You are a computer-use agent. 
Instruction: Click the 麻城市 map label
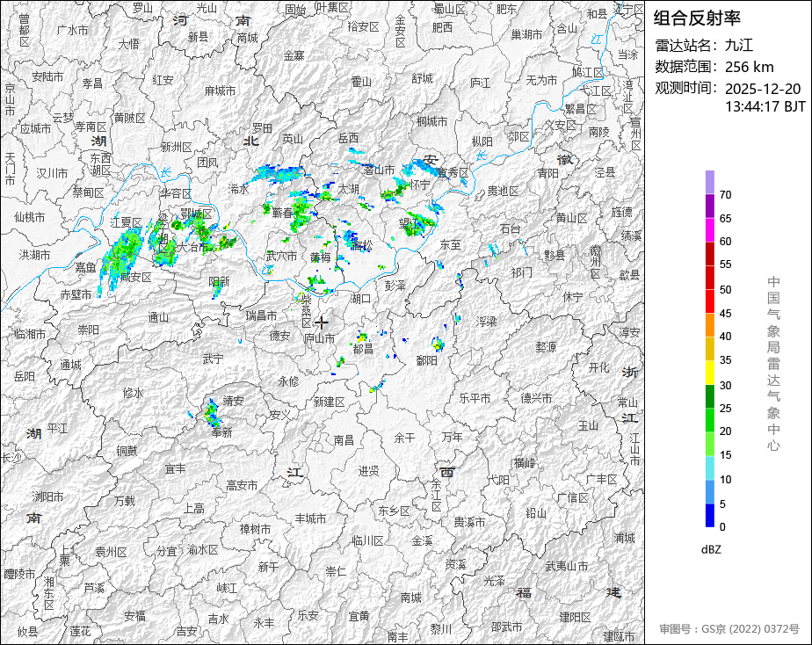pos(220,91)
